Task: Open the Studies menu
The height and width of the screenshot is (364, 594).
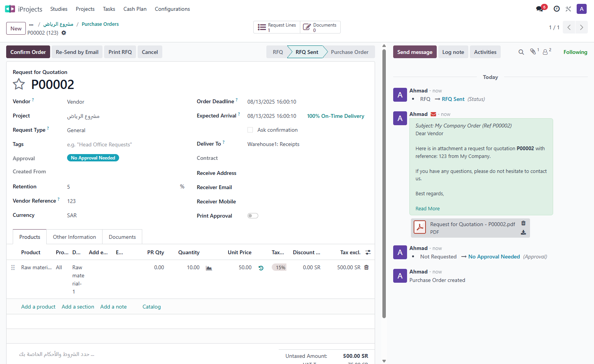Action: tap(59, 9)
